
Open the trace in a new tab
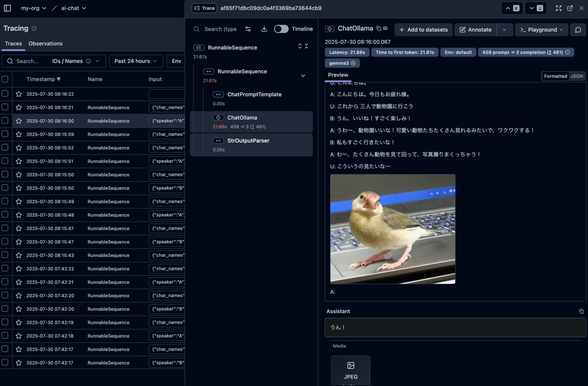coord(570,8)
